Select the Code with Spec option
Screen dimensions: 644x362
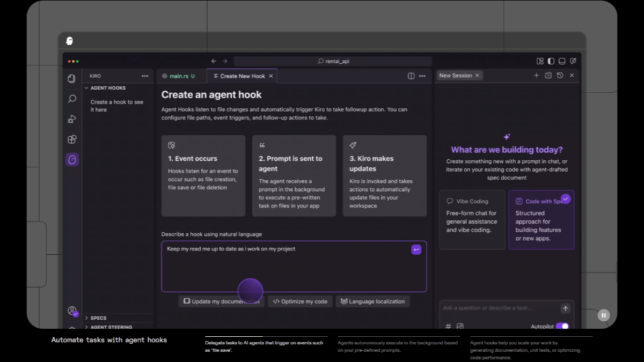point(541,219)
